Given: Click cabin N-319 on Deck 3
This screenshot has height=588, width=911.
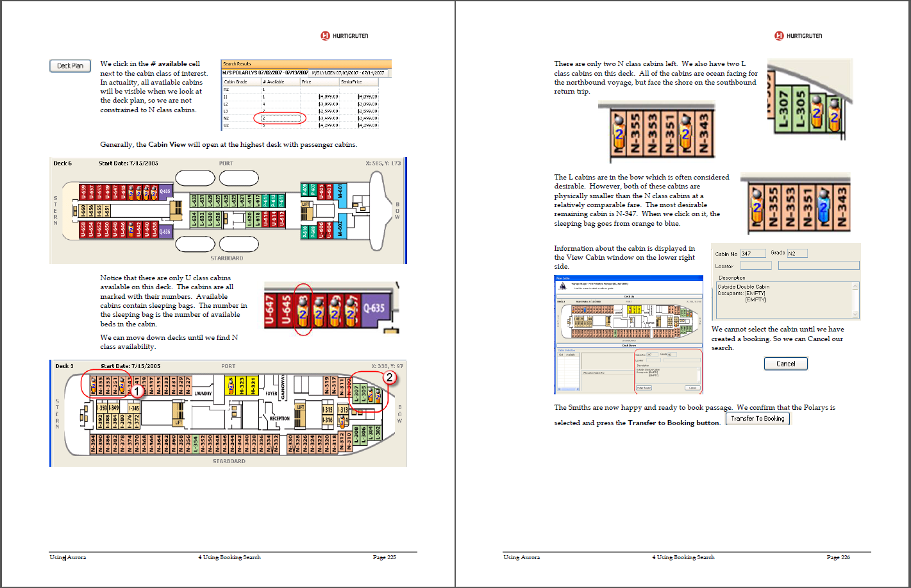Looking at the screenshot, I should pos(326,385).
